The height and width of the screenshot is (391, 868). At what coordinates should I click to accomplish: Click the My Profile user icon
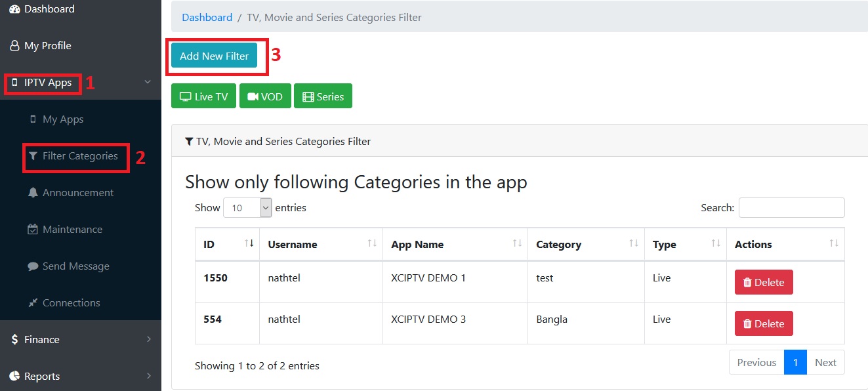(x=14, y=46)
